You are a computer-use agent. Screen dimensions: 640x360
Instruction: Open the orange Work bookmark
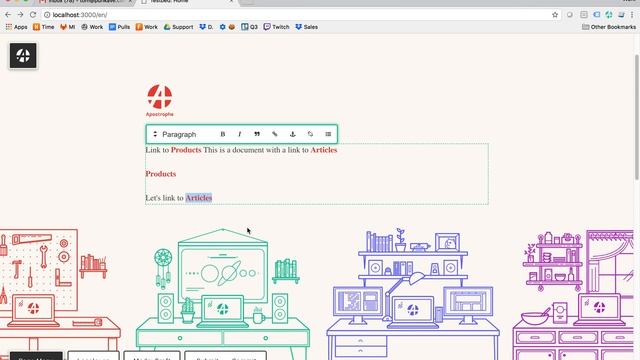point(147,27)
